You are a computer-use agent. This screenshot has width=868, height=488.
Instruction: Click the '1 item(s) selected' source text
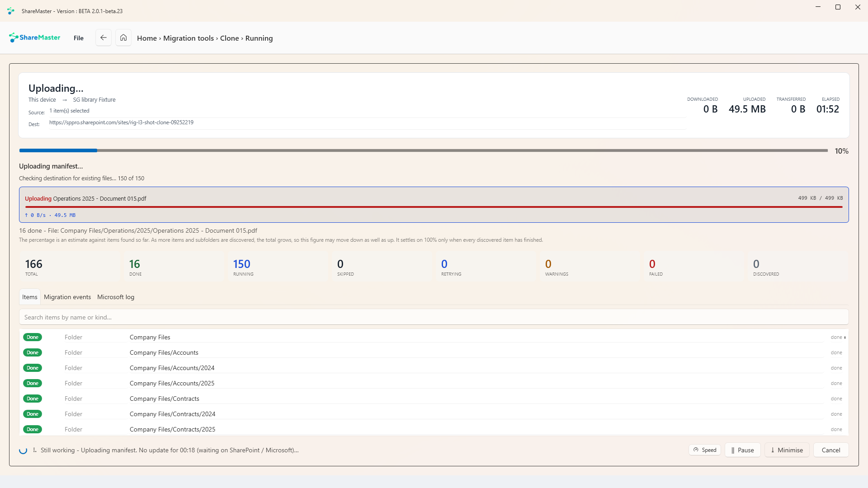pos(69,111)
